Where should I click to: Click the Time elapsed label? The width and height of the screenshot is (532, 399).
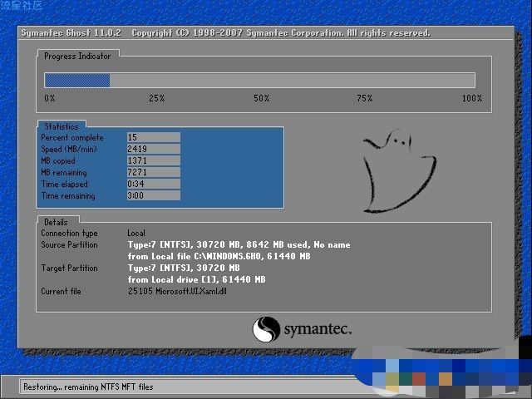pos(65,185)
